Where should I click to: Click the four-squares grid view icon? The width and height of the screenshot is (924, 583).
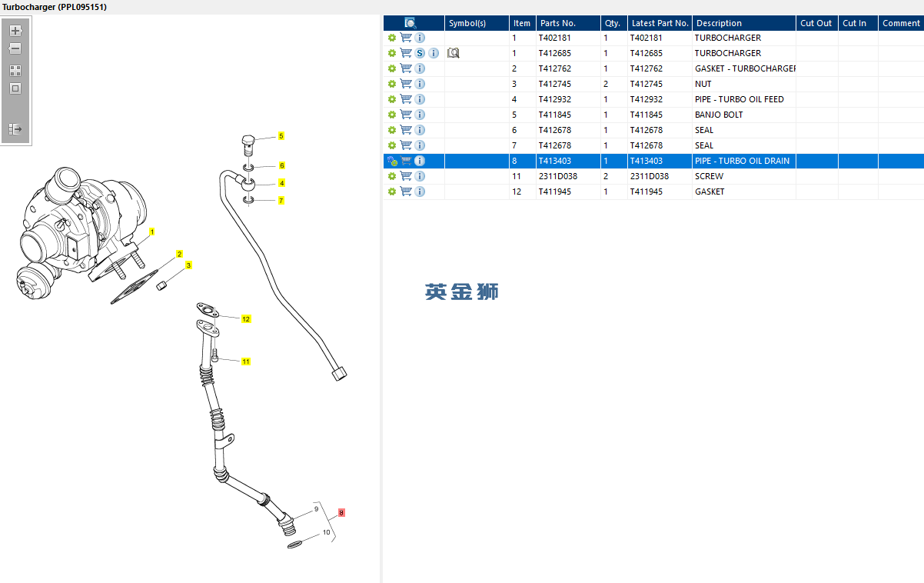point(15,70)
